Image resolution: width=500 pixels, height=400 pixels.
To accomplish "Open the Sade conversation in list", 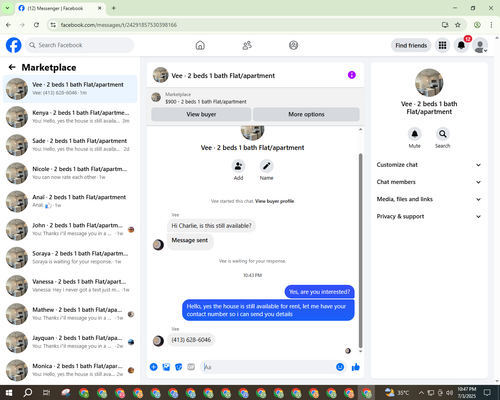I will coord(70,145).
